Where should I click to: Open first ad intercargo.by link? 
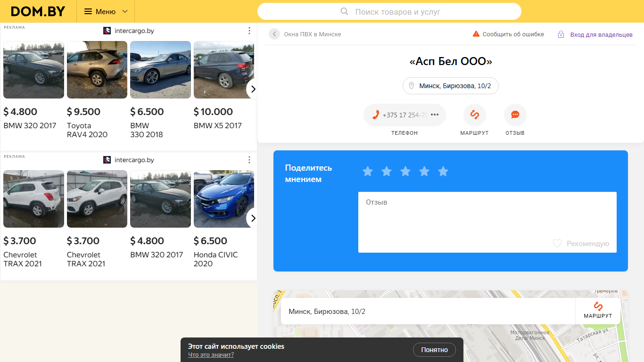click(134, 31)
